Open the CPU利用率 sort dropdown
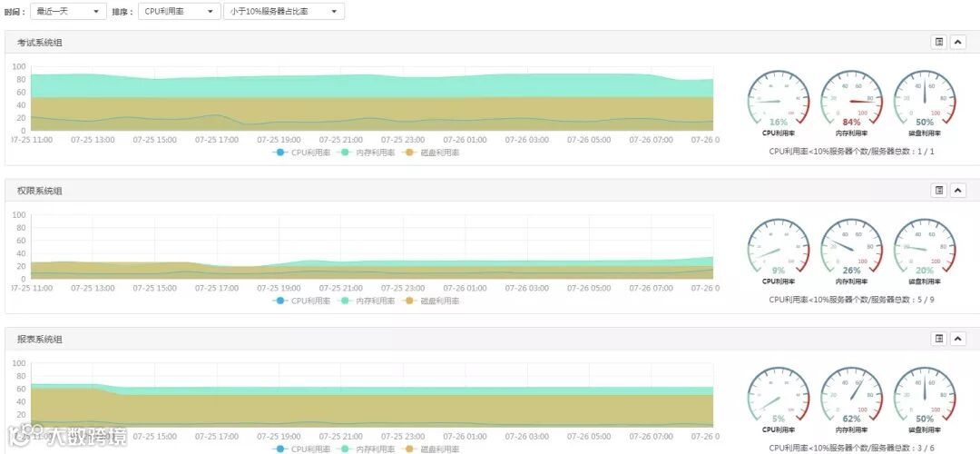980x454 pixels. (180, 11)
